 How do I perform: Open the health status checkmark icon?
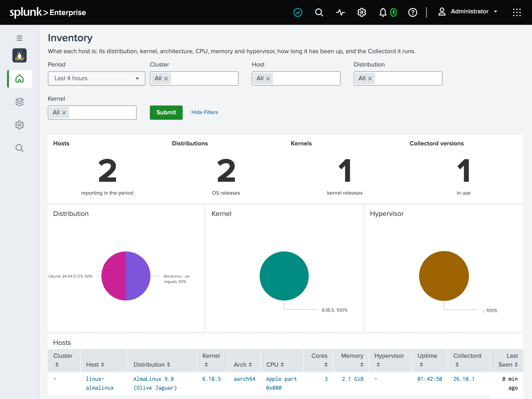(298, 12)
